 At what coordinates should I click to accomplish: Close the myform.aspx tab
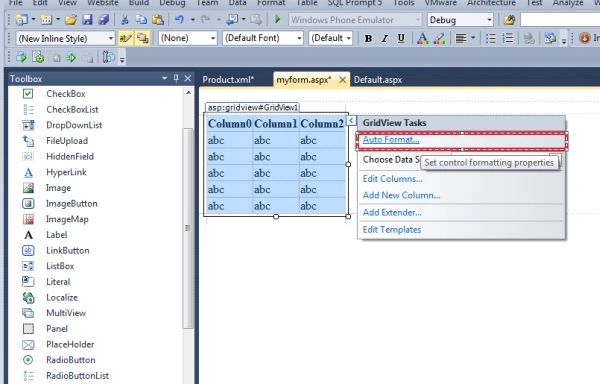coord(343,80)
